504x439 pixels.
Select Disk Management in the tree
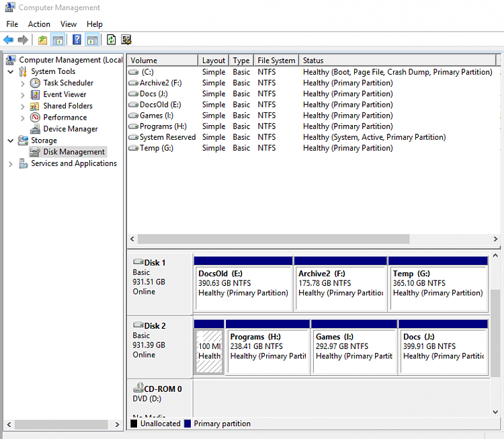coord(74,152)
